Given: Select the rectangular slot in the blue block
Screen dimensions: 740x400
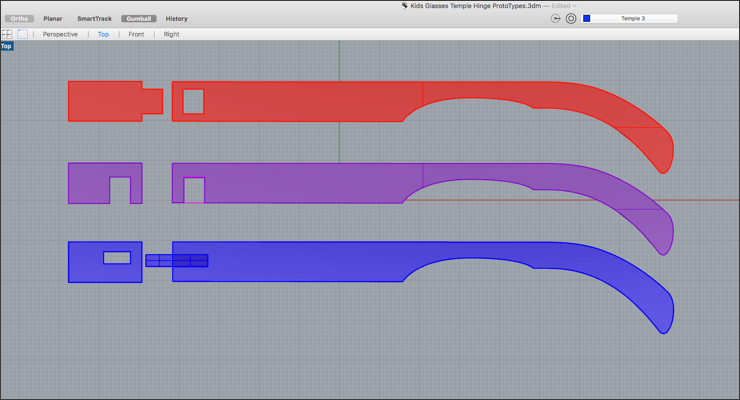Looking at the screenshot, I should point(117,258).
